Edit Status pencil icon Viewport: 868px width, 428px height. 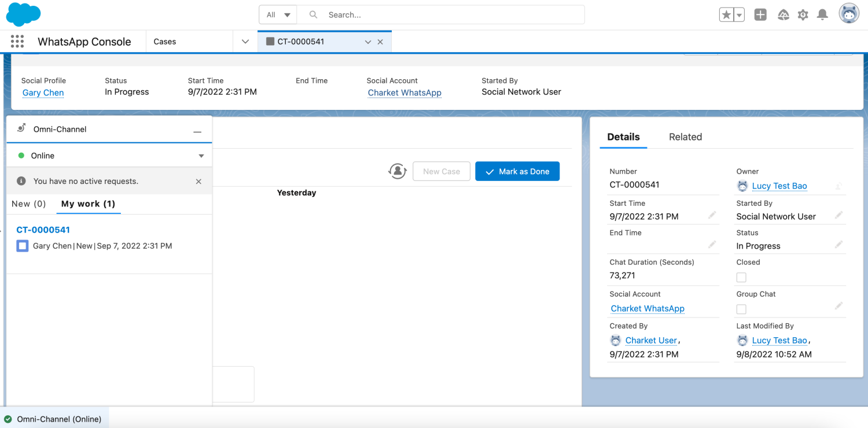[838, 245]
